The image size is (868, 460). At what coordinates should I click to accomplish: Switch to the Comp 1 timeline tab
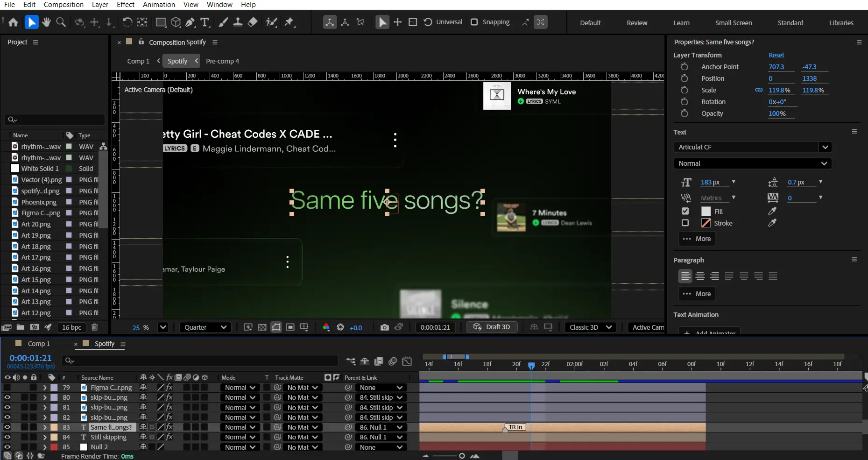click(x=38, y=344)
